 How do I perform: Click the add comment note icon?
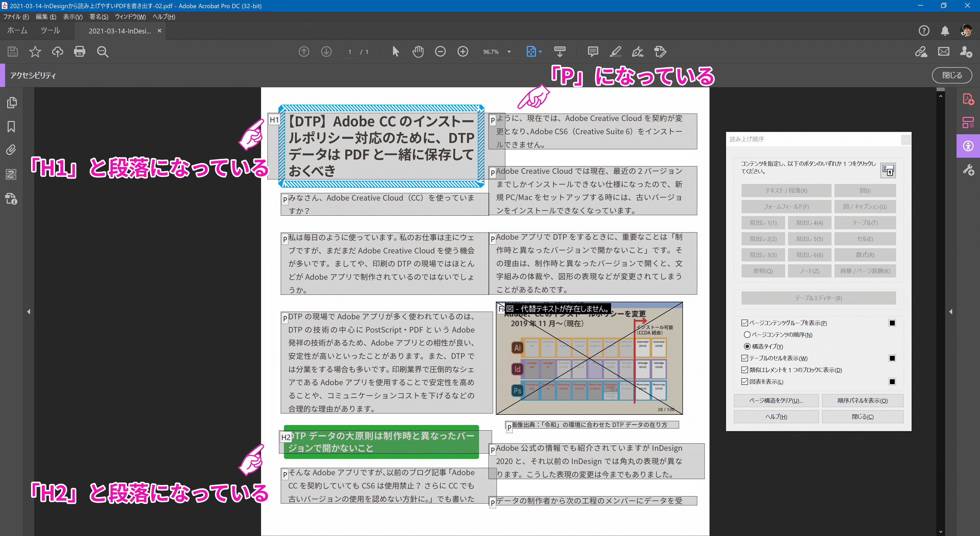coord(593,51)
